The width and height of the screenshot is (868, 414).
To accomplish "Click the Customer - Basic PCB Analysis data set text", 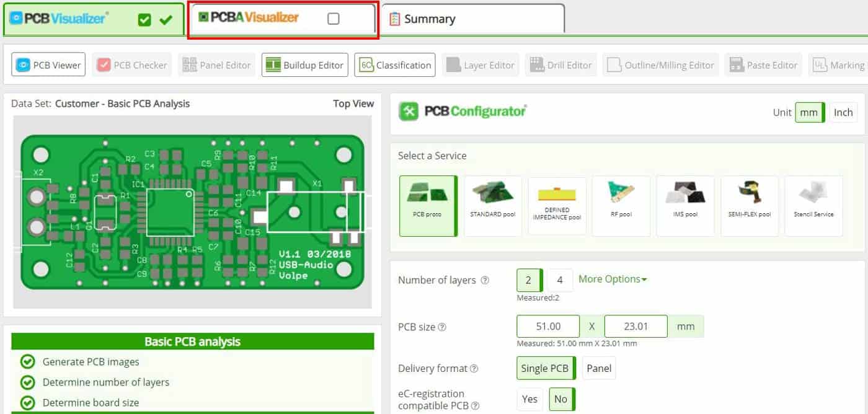I will point(123,103).
